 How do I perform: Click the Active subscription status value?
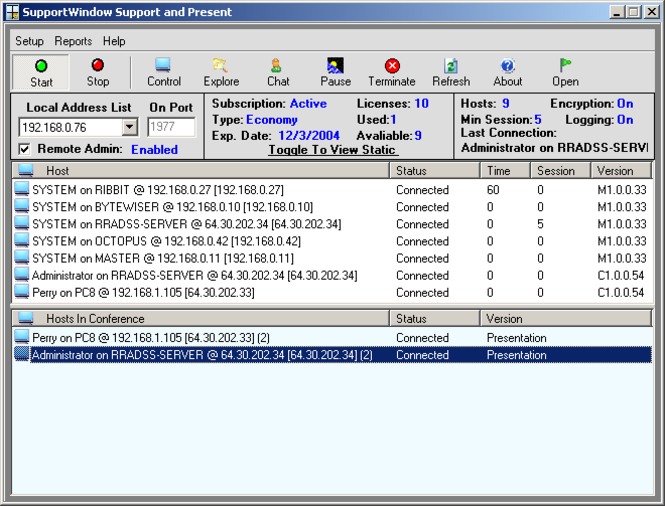(308, 103)
